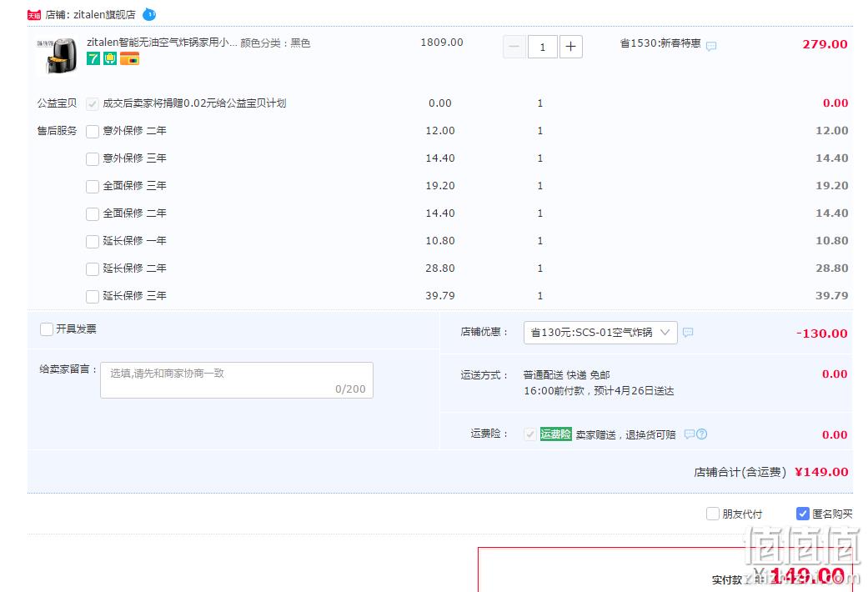Click the orange credit card badge icon
Screen dimensions: 868x592
click(x=129, y=58)
